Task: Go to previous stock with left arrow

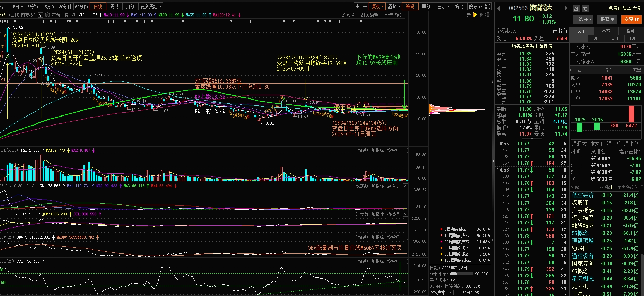Action: 499,8
